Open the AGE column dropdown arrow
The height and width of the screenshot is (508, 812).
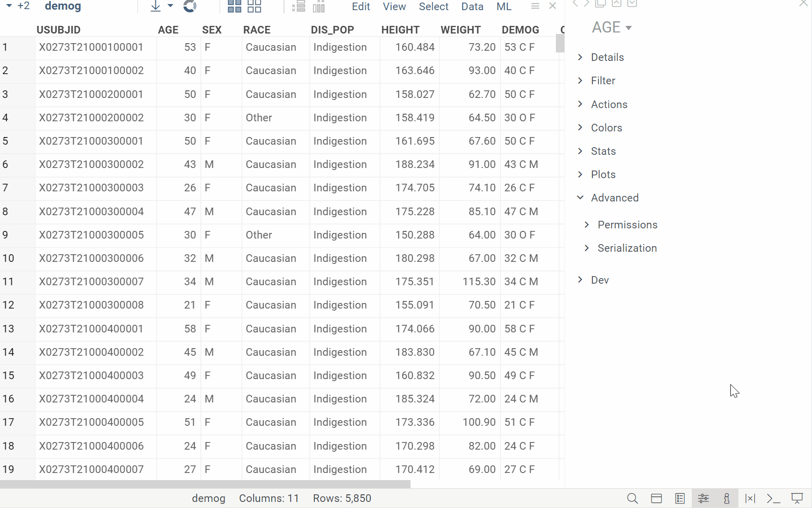pyautogui.click(x=629, y=28)
